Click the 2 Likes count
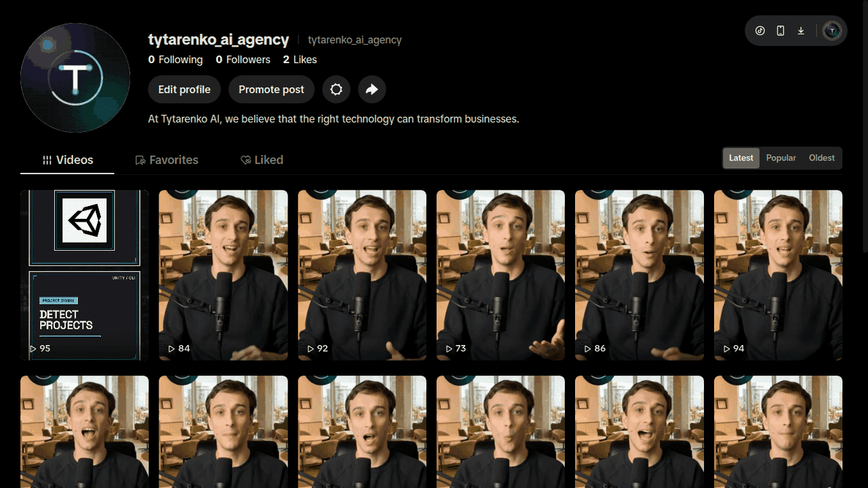 (300, 60)
